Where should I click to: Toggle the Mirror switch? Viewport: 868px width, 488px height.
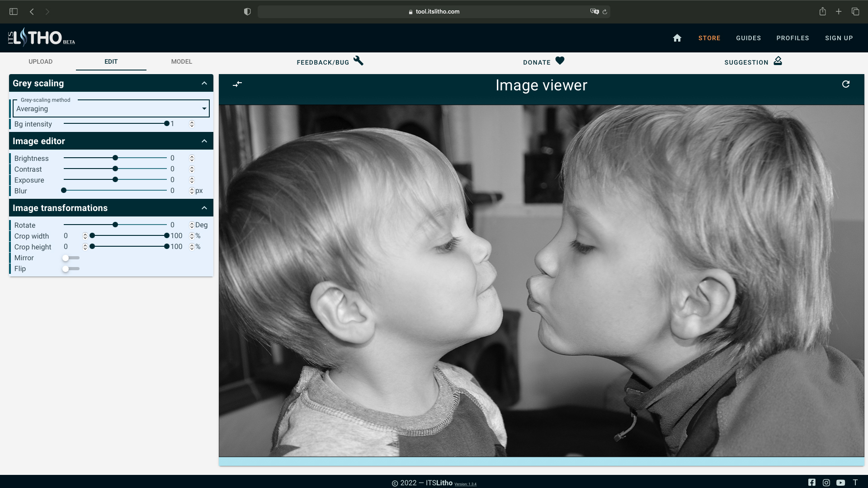coord(71,258)
